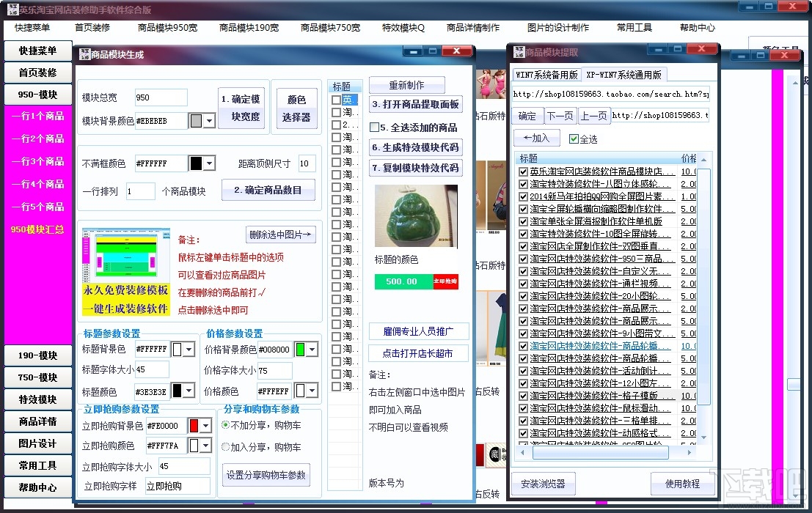
Task: Open the 190-模块 sidebar button
Action: pos(38,355)
